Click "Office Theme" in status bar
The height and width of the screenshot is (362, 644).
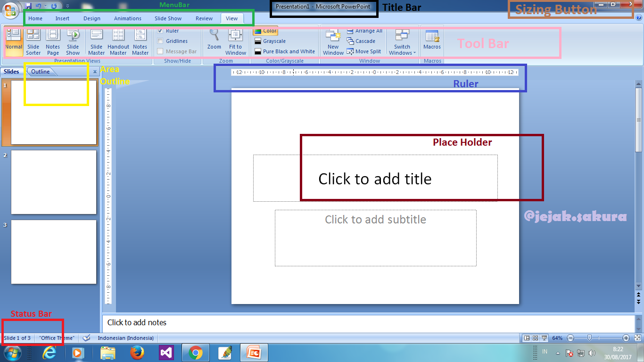57,338
